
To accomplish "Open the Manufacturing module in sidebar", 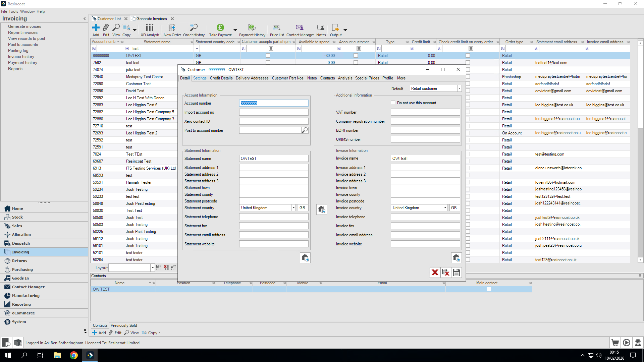I will click(25, 296).
